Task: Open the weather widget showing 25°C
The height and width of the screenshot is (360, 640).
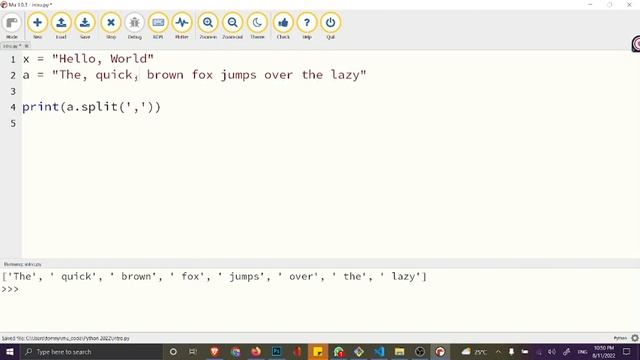Action: pos(474,352)
